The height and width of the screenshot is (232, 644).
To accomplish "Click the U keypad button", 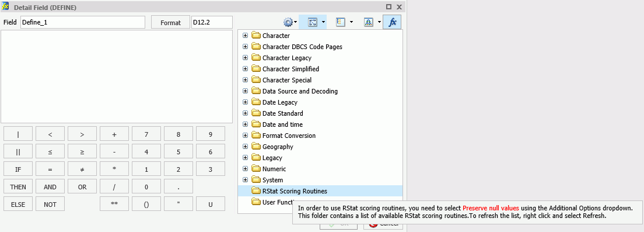I will (x=210, y=204).
